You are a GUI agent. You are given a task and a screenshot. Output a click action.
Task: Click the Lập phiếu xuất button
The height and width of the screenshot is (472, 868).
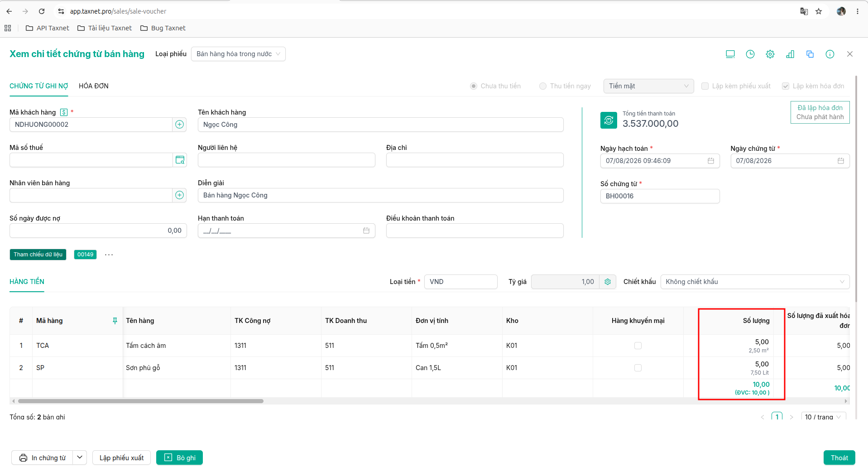[x=121, y=458]
